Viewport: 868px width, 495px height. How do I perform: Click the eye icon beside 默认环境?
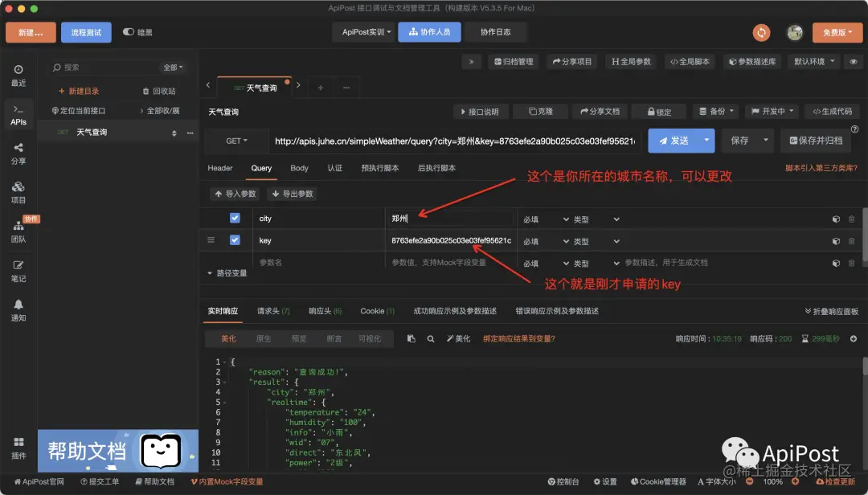coord(854,61)
